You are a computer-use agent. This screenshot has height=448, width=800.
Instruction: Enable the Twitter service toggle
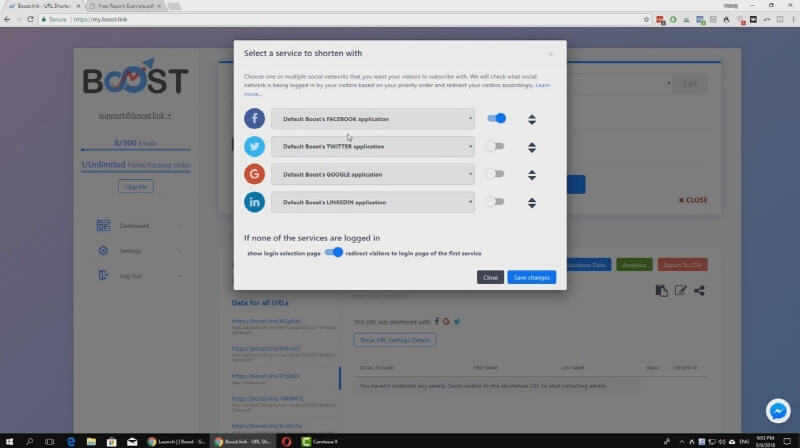click(495, 146)
